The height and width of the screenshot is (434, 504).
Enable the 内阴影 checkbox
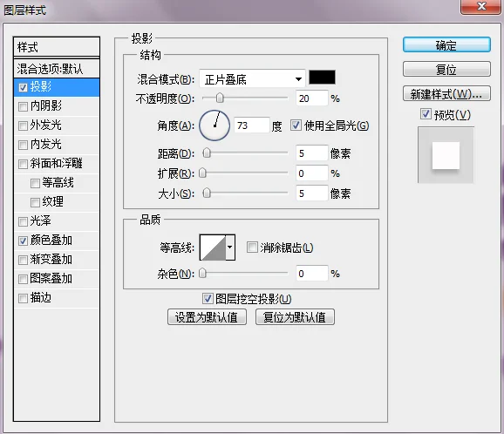(23, 106)
